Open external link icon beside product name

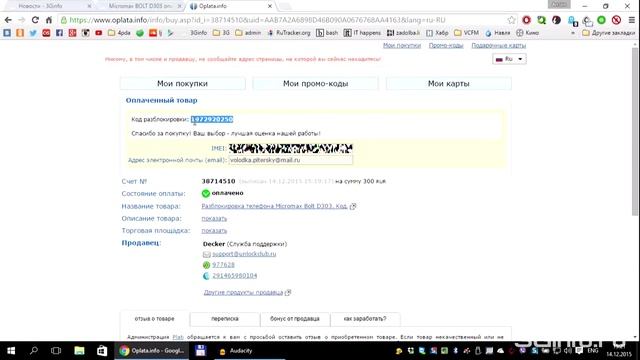(x=353, y=207)
